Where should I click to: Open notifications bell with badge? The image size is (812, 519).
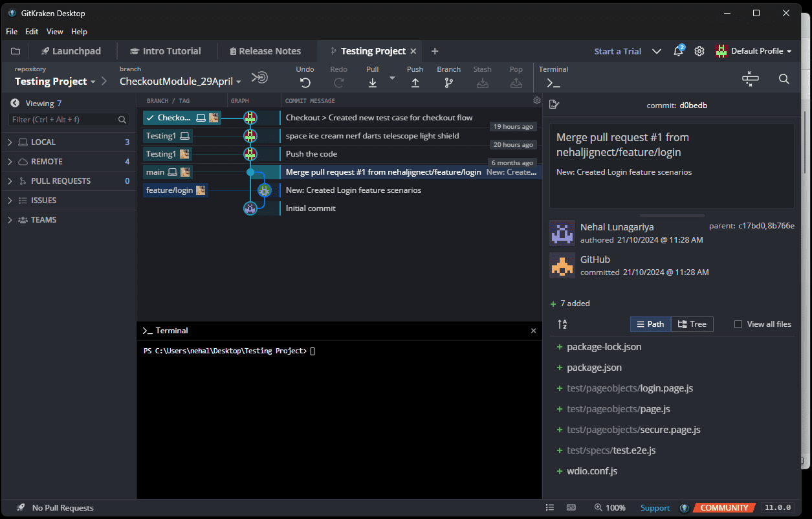pyautogui.click(x=678, y=50)
